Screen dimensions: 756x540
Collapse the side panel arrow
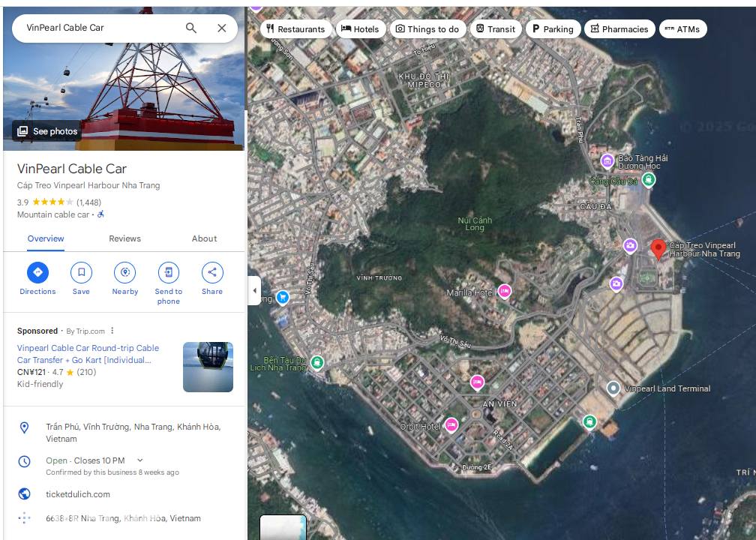(x=254, y=290)
